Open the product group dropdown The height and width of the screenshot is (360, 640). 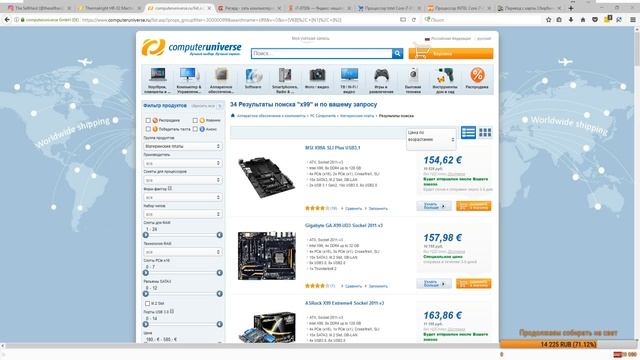tap(182, 146)
